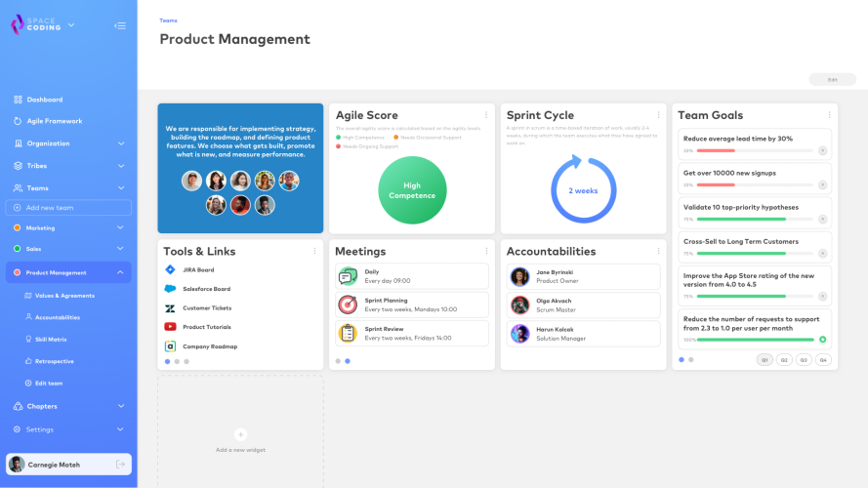Click Carnegie Moteh profile avatar
Image resolution: width=868 pixels, height=488 pixels.
(17, 465)
